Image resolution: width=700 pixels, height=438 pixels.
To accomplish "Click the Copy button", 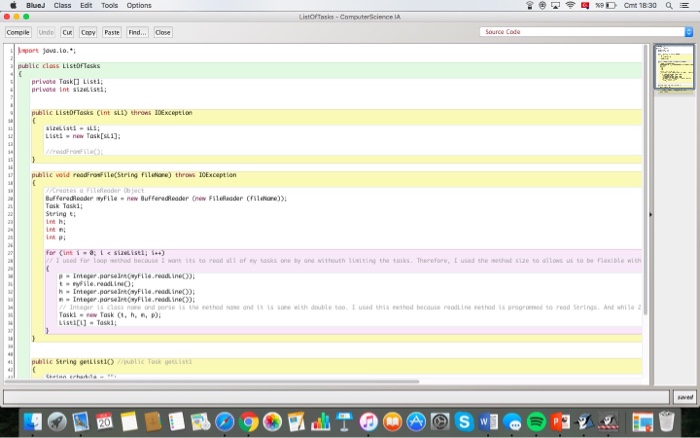I will (88, 32).
